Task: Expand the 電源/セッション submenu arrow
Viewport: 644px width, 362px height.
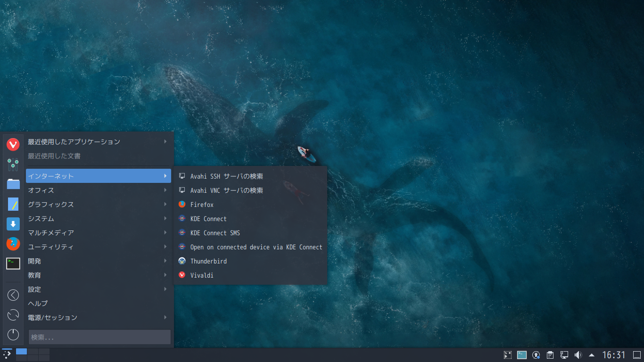Action: pyautogui.click(x=165, y=317)
